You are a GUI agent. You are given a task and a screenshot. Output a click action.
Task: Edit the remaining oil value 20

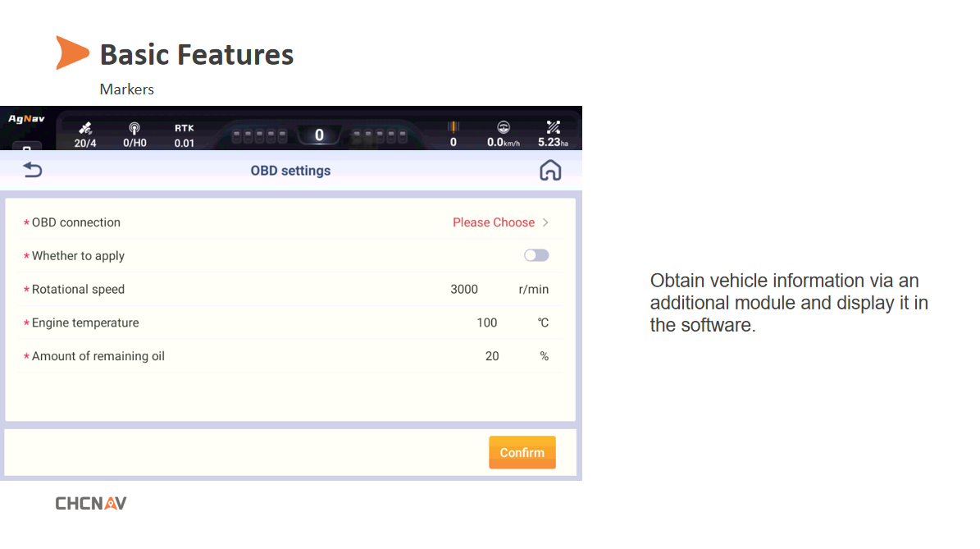(x=492, y=356)
